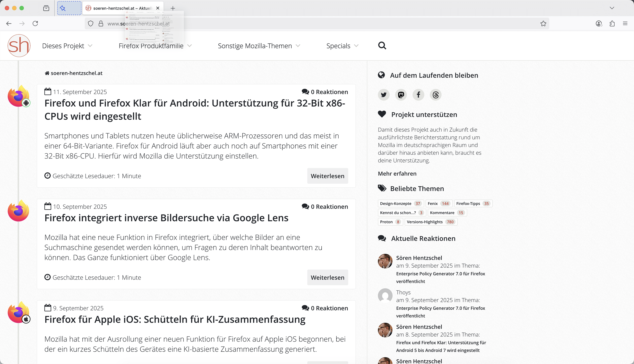Open 0 Reaktionen on 10. September article

click(325, 207)
